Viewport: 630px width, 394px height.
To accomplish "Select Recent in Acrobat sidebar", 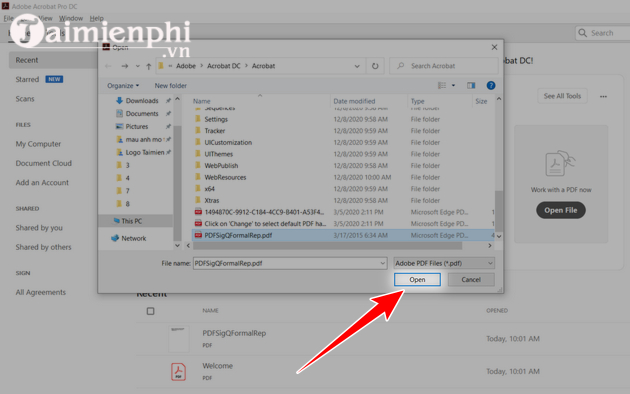I will click(52, 60).
